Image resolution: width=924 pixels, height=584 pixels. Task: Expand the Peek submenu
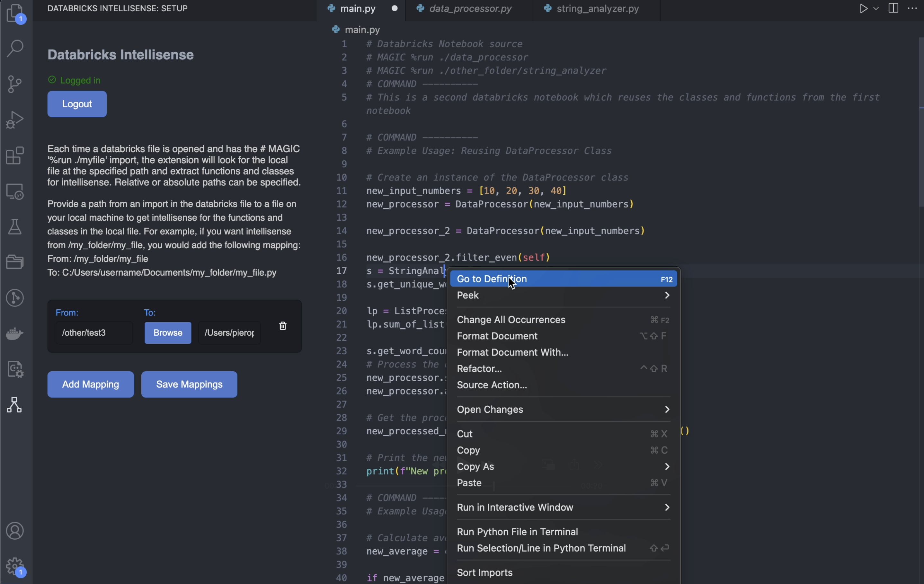coord(563,296)
